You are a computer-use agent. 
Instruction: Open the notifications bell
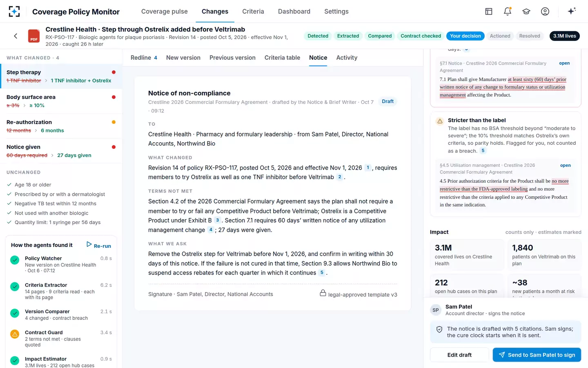click(x=508, y=11)
